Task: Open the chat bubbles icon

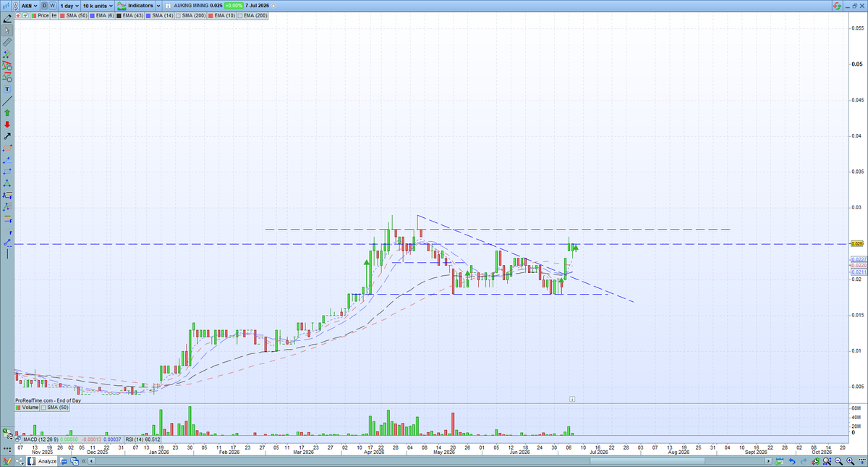Action: tap(64, 460)
